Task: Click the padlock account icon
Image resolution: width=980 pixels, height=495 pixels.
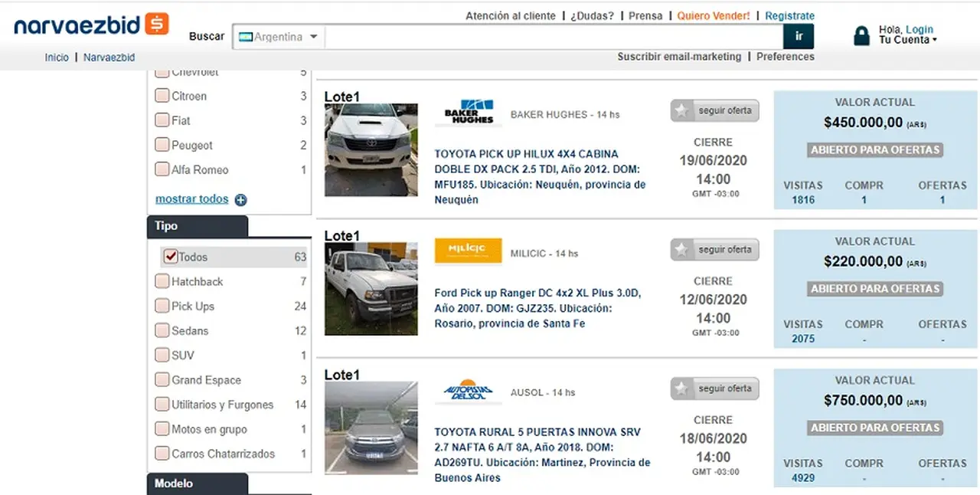Action: [862, 36]
